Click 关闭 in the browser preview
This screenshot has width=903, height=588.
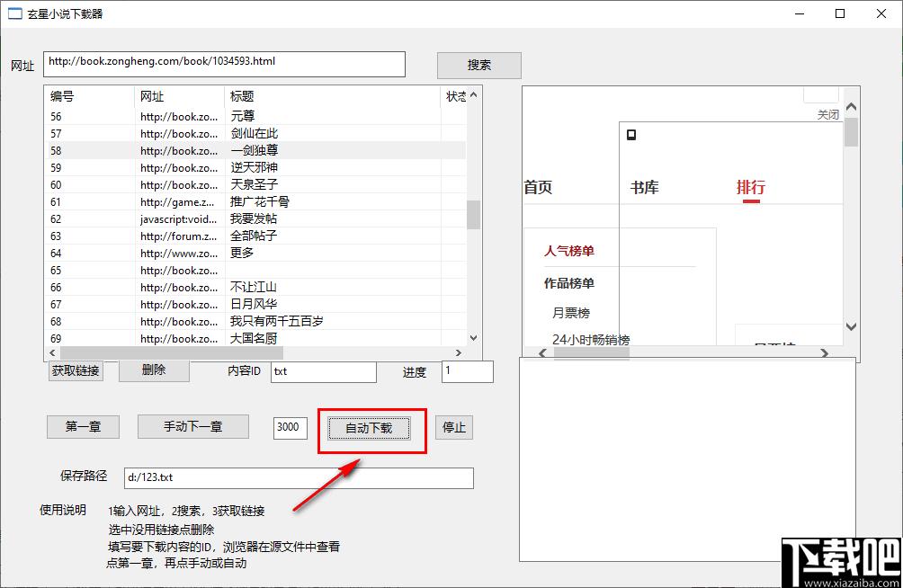(x=828, y=114)
